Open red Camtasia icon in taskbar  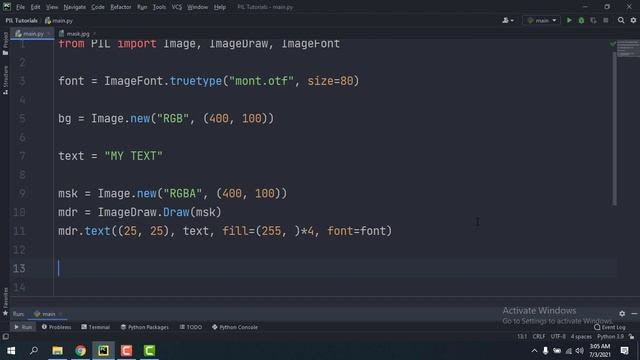tap(127, 351)
